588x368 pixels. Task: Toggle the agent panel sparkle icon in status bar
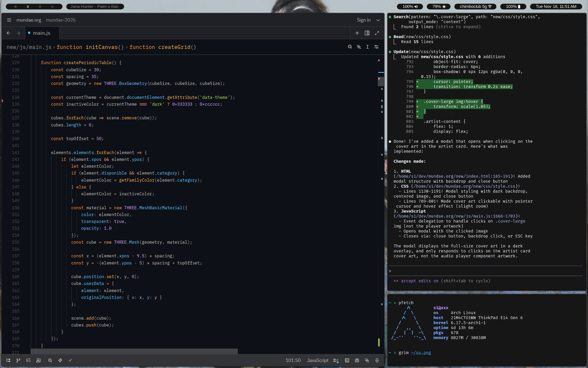(367, 360)
